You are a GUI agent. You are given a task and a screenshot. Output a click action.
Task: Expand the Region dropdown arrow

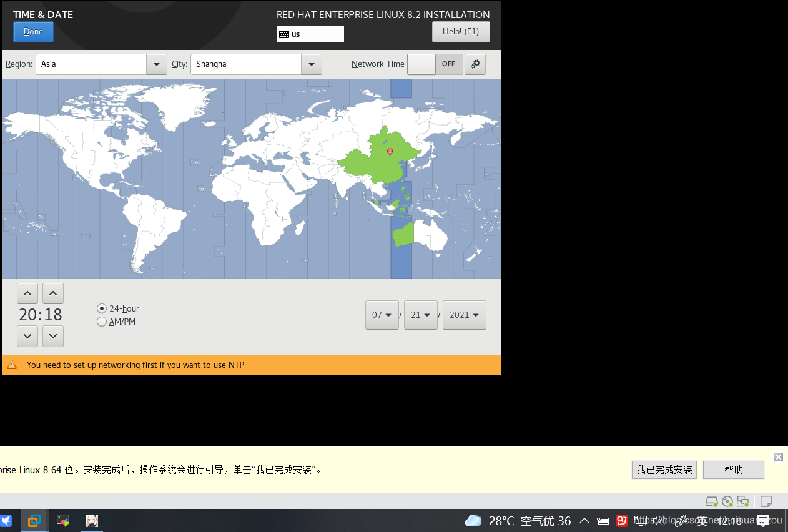click(156, 64)
